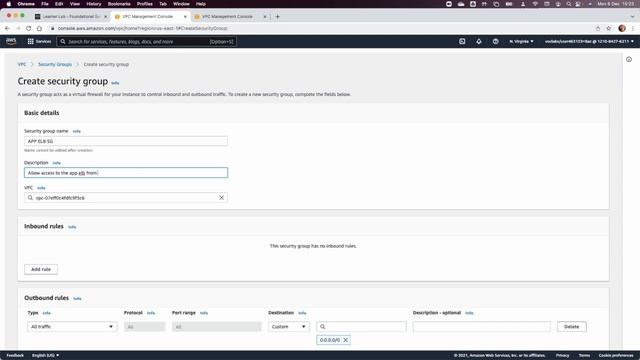Open the AWS support help icon

click(496, 41)
